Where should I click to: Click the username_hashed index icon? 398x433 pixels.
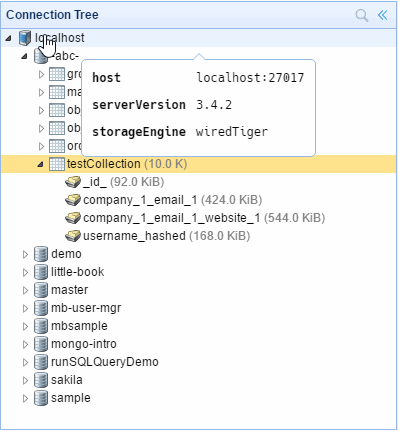click(x=73, y=236)
